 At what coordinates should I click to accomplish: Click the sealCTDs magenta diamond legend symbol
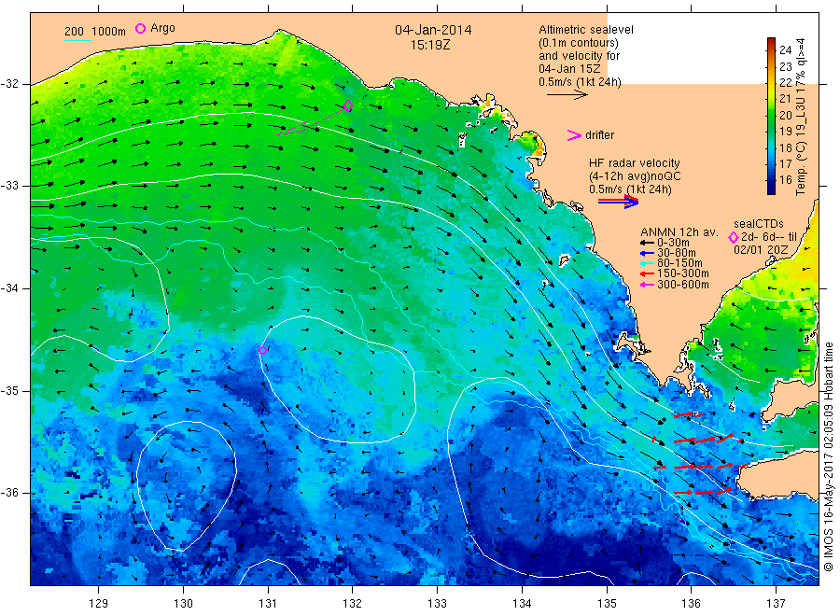734,237
